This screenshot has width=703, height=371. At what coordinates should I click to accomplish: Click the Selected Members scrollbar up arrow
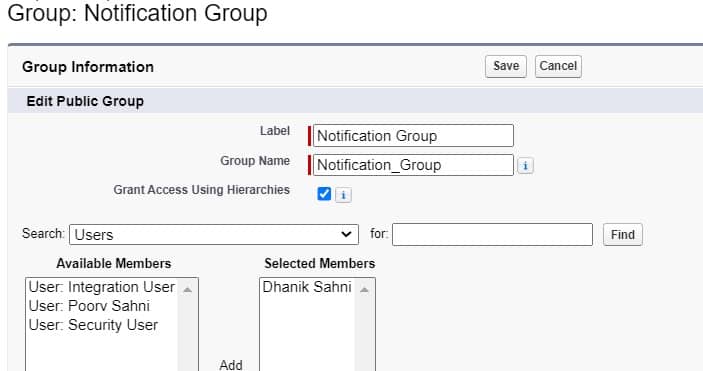[x=365, y=289]
